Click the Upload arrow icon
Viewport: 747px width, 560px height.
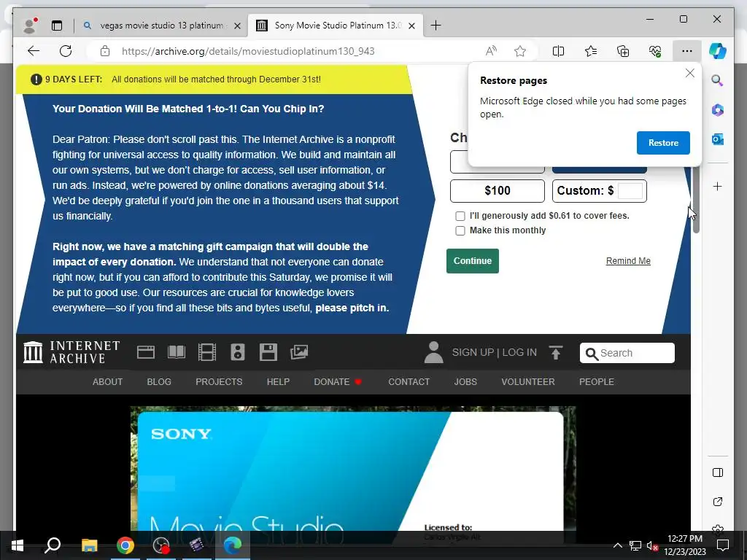pyautogui.click(x=555, y=352)
